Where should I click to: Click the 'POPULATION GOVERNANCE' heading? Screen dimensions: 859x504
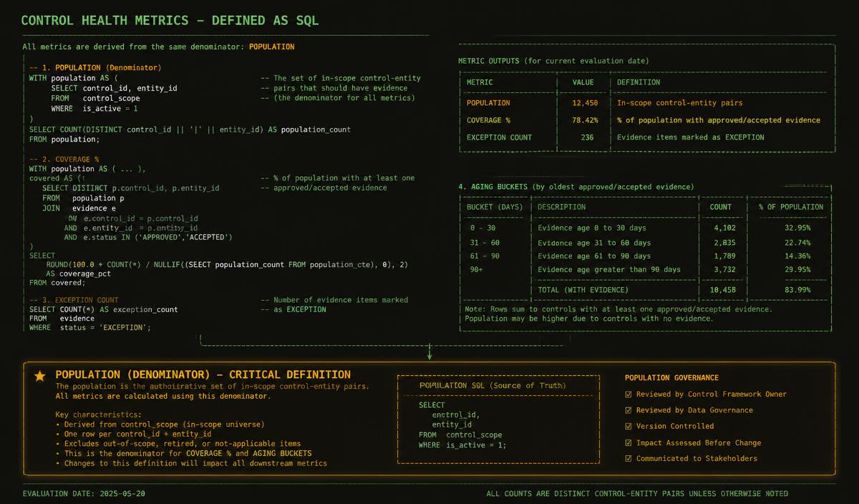click(671, 378)
